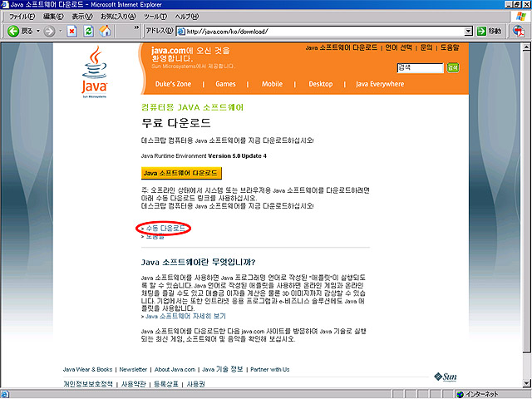Click the 무료 다운로드 heading text
This screenshot has height=399, width=532.
[176, 123]
